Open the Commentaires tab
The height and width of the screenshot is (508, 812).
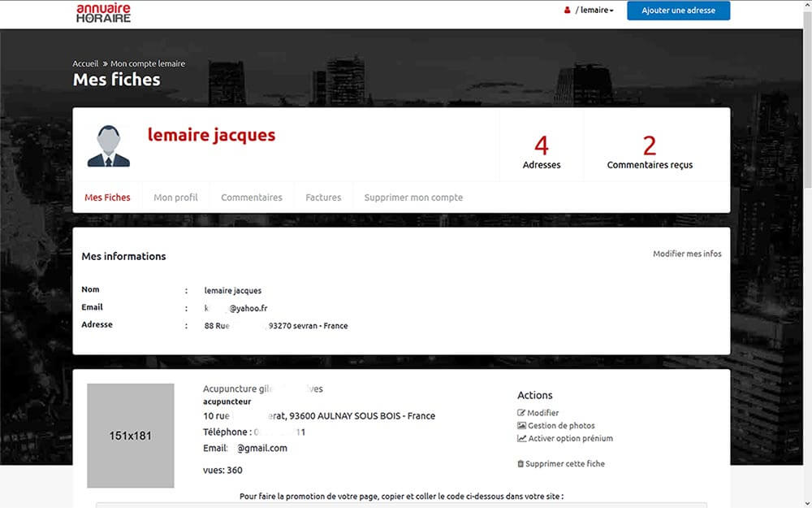(252, 198)
